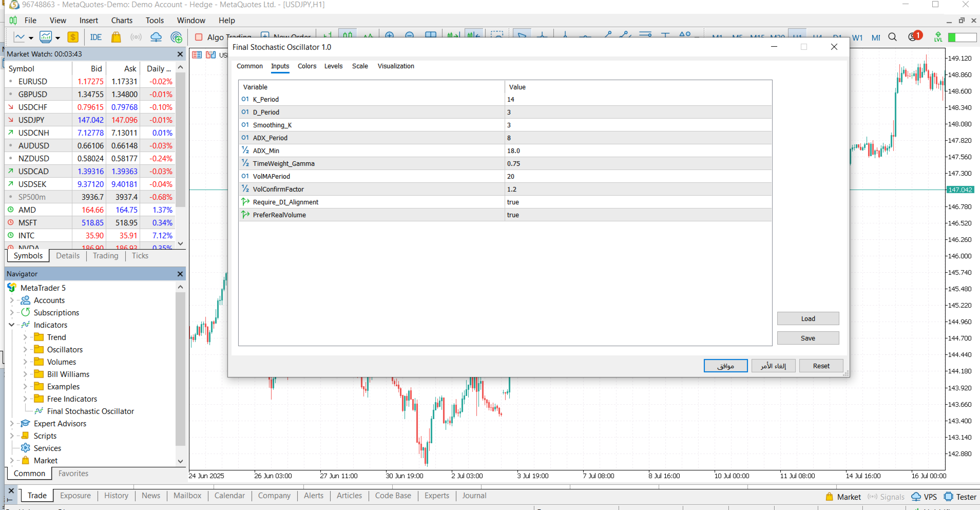Edit the K_Period value field
Screen dimensions: 980x510
[638, 99]
